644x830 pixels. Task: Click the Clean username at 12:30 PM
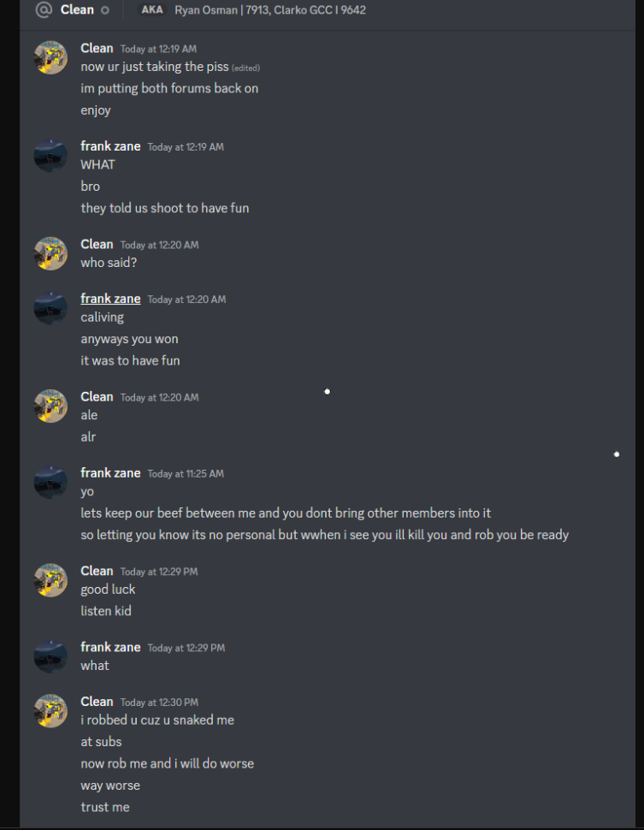(x=97, y=702)
